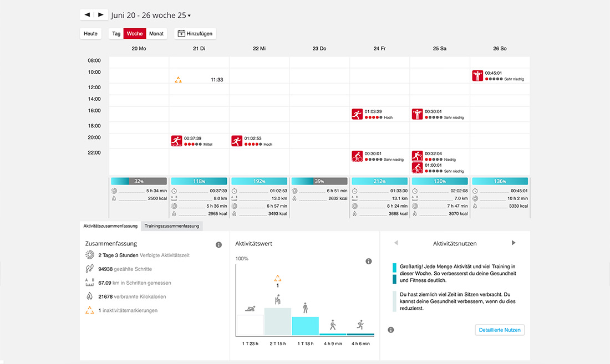Click Tuesday's orange inactivity alert triangle
This screenshot has width=610, height=364.
178,80
